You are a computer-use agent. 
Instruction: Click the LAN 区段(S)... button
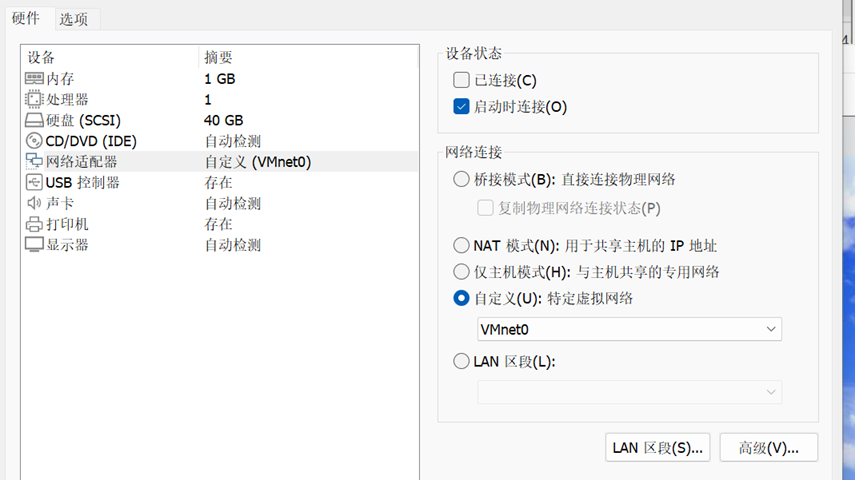(x=658, y=448)
